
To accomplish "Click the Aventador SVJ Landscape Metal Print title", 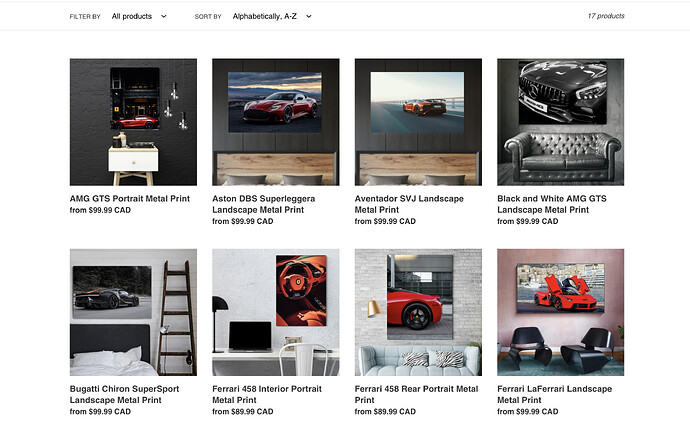I will (x=409, y=204).
